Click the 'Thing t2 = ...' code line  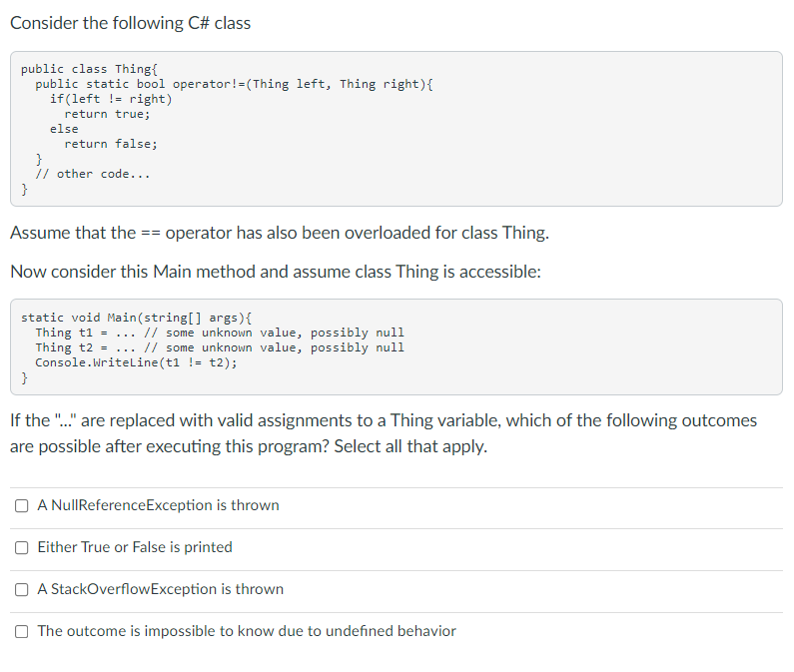pos(220,347)
